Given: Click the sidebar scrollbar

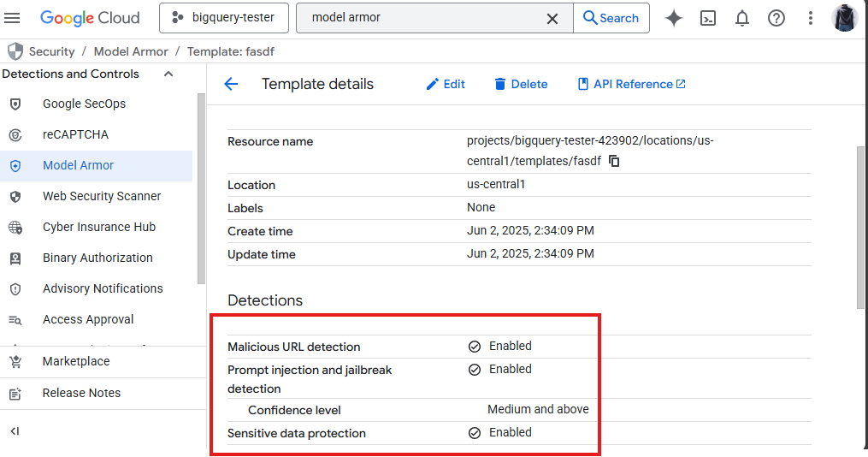Looking at the screenshot, I should click(201, 188).
